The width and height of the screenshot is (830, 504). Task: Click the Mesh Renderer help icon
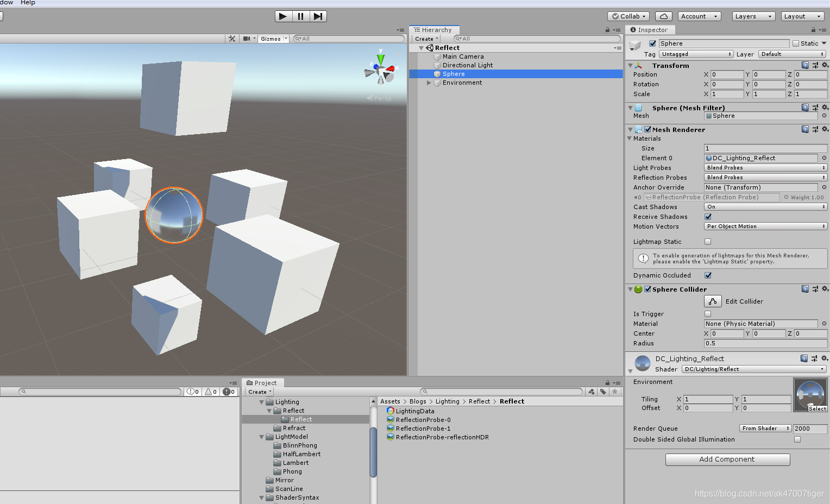point(804,129)
